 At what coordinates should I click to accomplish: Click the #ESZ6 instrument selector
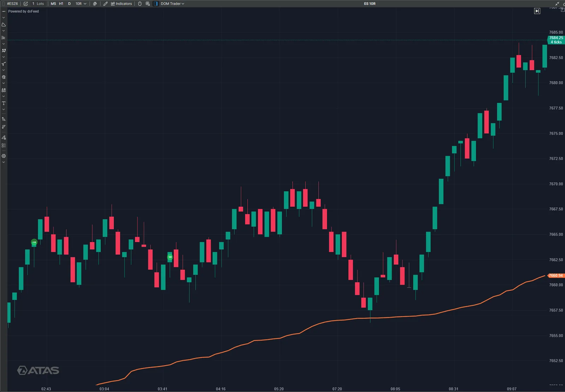(x=12, y=4)
